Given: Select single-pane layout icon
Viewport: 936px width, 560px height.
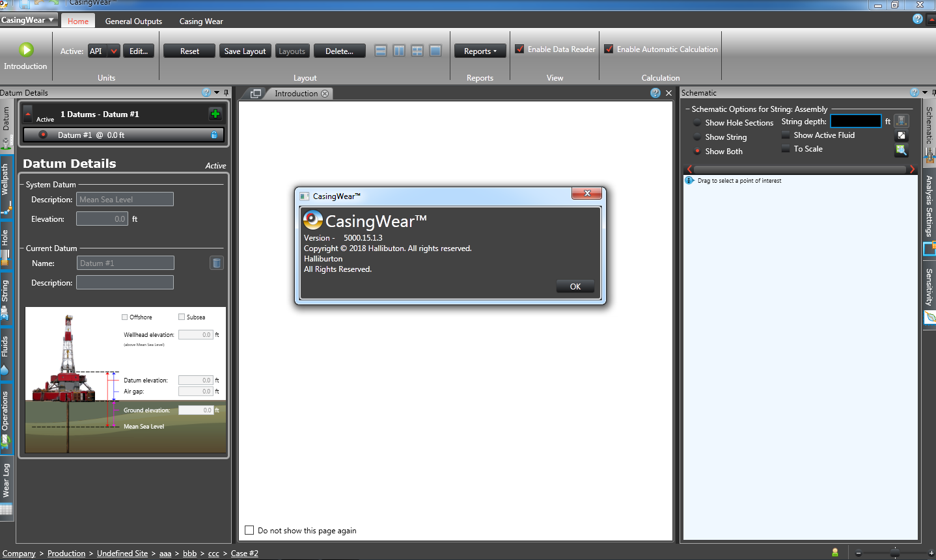Looking at the screenshot, I should pyautogui.click(x=435, y=51).
